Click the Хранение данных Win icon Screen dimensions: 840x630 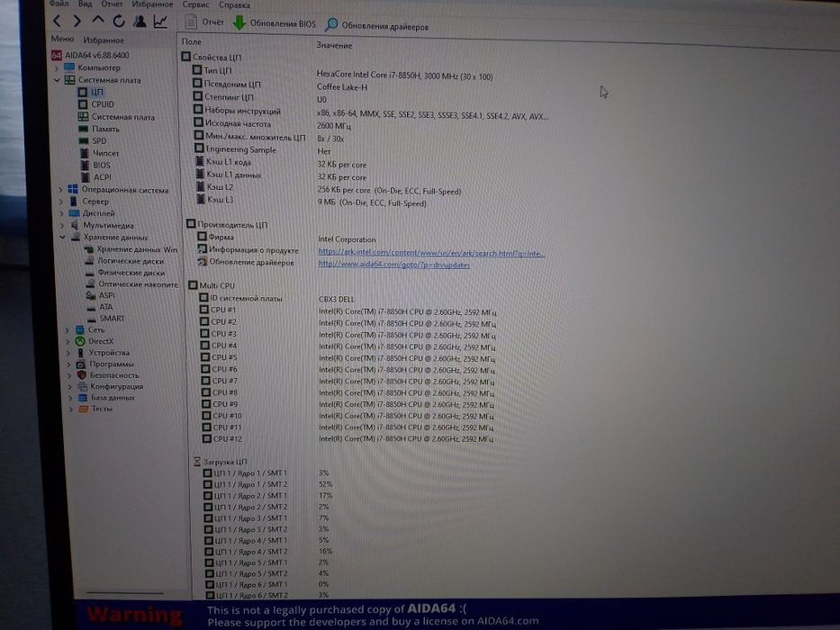[89, 249]
